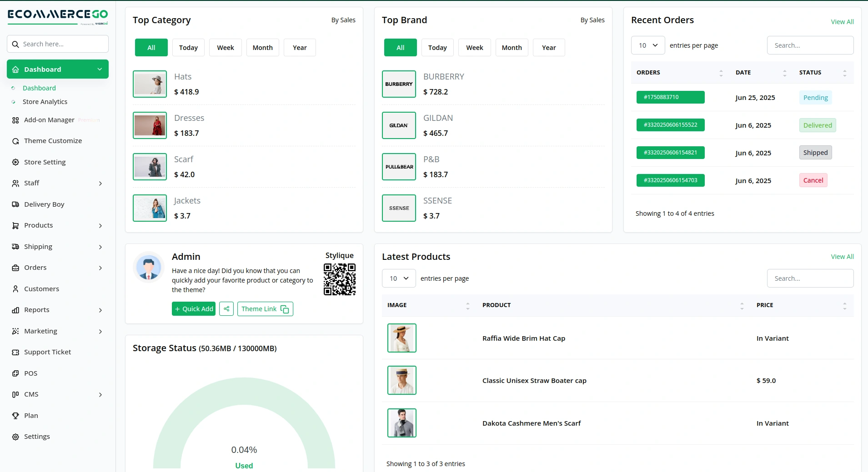Go to the Delivery Boy page

pyautogui.click(x=44, y=204)
